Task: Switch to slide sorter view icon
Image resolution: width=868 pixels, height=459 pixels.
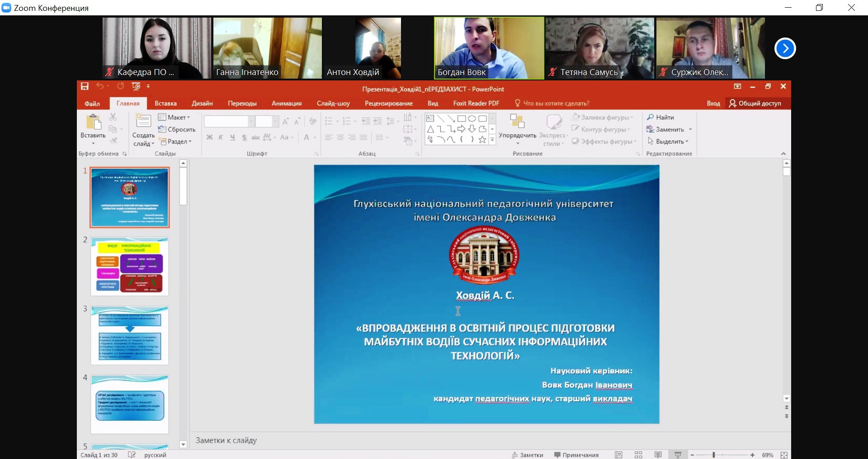Action: click(x=638, y=455)
